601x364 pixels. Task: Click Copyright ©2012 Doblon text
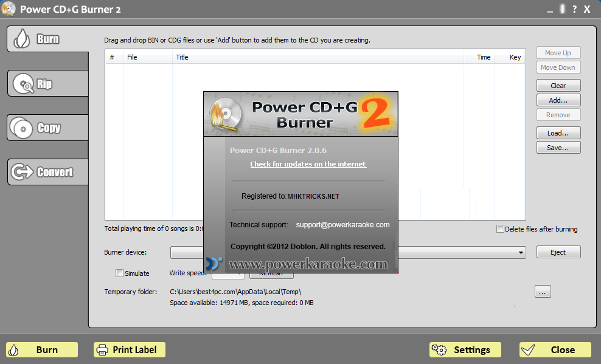308,247
